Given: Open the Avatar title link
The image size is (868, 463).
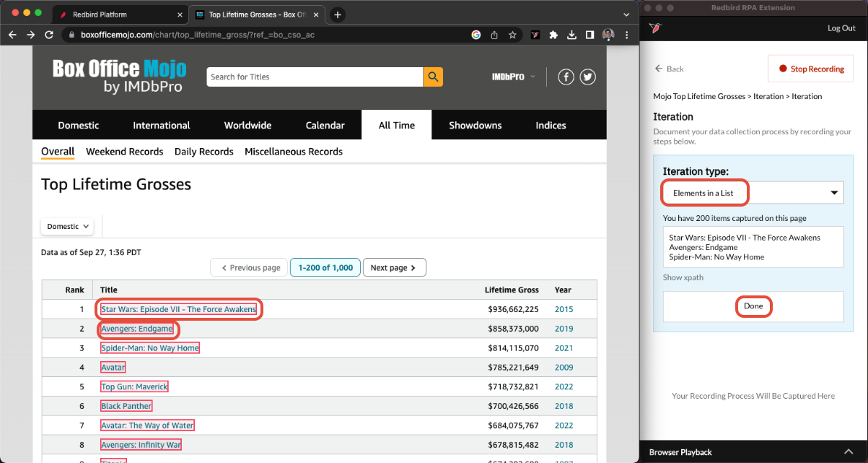Looking at the screenshot, I should [x=113, y=367].
